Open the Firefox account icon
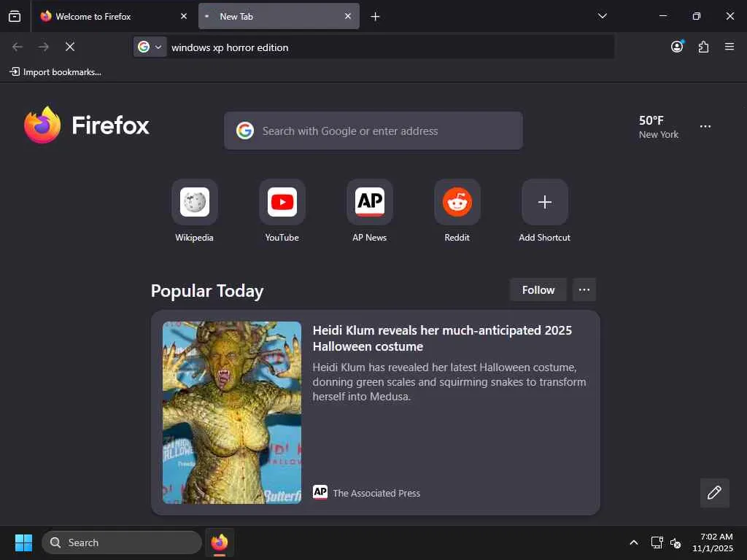This screenshot has height=560, width=747. [677, 46]
